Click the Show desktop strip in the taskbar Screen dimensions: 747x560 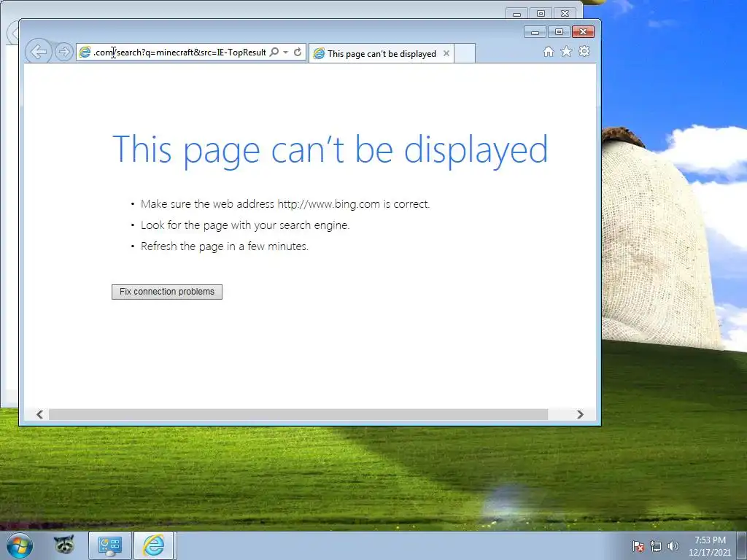(x=742, y=545)
